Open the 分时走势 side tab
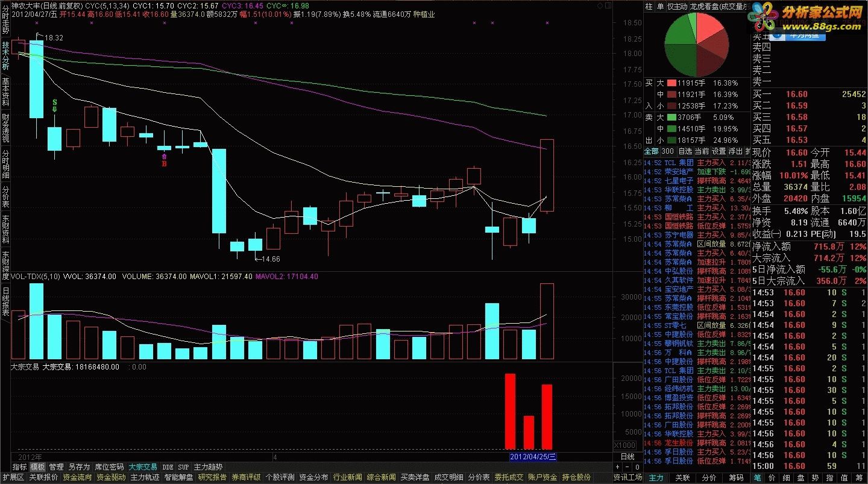 click(x=5, y=19)
